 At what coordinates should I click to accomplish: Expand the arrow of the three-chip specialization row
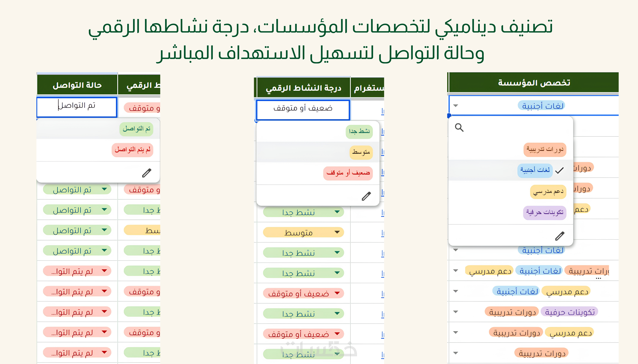(x=456, y=270)
